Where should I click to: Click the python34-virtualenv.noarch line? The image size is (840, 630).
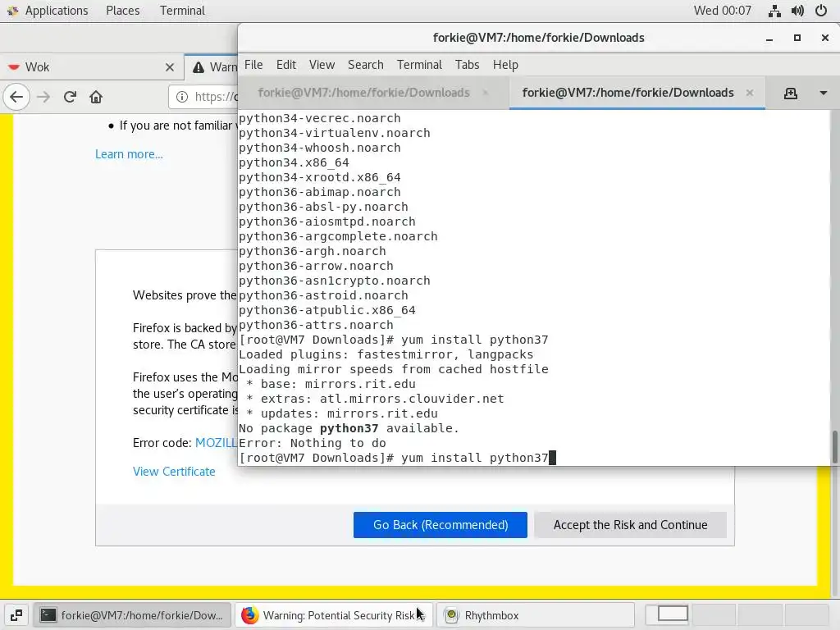tap(335, 133)
